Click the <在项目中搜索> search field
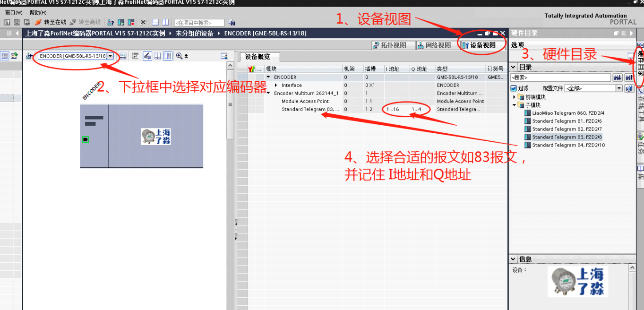This screenshot has width=644, height=310. coord(199,23)
